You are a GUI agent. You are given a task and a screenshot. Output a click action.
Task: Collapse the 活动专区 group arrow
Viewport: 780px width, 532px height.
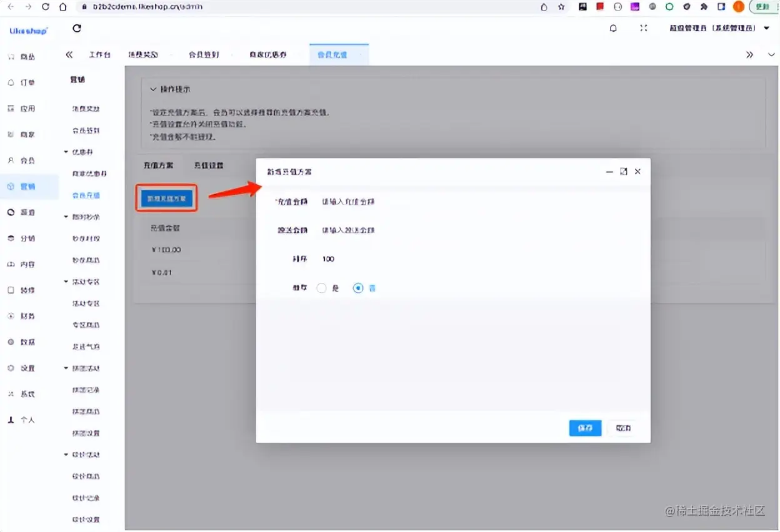(67, 282)
